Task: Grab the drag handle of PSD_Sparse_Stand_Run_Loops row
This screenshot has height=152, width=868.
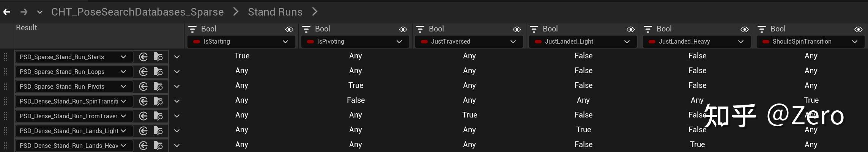Action: (5, 72)
